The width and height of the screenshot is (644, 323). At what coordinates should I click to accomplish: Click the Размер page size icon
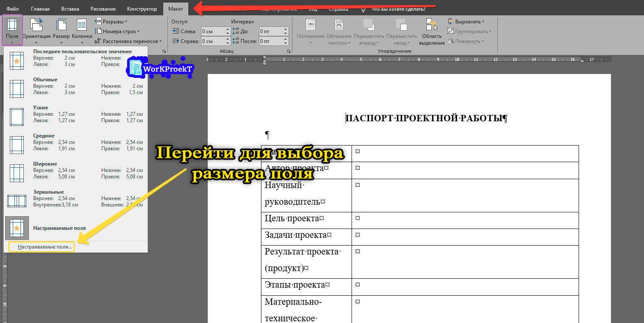(x=61, y=26)
